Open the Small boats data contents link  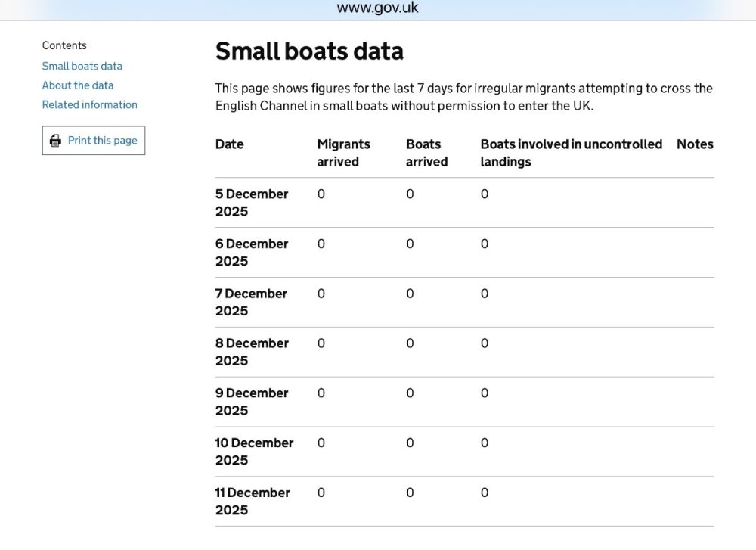tap(82, 66)
